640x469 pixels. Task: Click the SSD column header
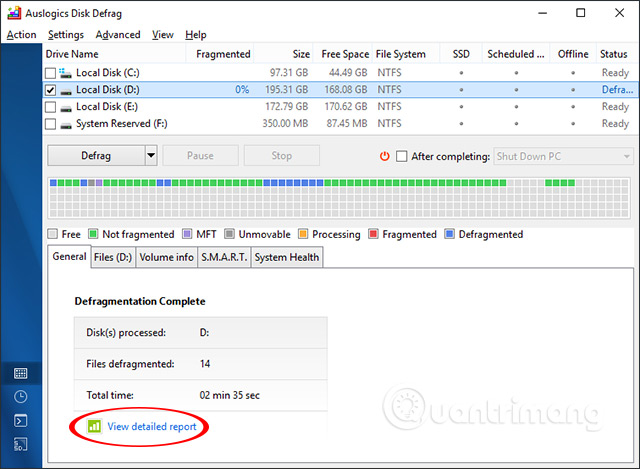[461, 54]
